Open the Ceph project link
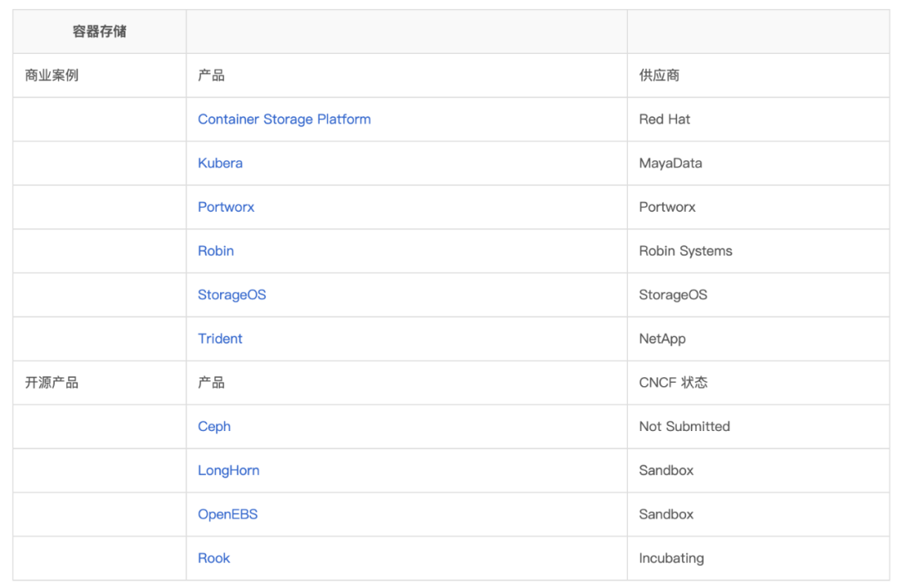 point(214,427)
